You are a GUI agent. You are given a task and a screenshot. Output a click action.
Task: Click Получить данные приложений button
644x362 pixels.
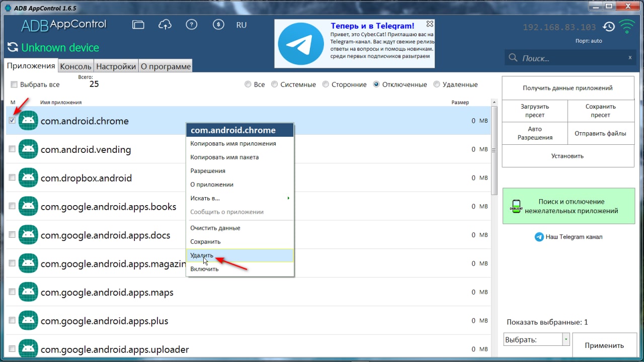pyautogui.click(x=568, y=88)
